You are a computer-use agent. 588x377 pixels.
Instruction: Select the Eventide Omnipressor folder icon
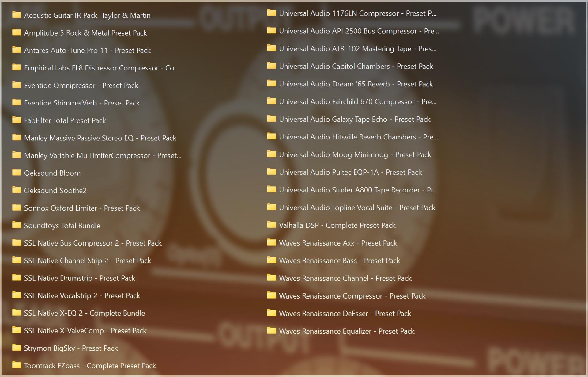click(17, 85)
